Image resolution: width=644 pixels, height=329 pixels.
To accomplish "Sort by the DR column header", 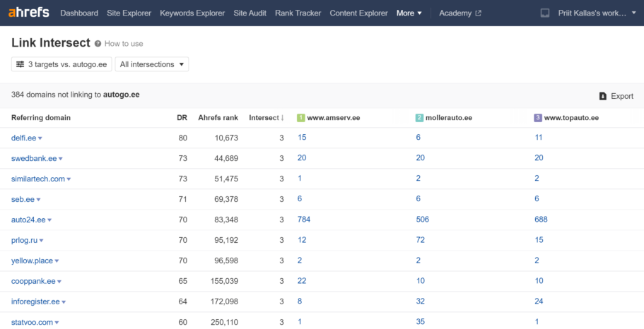I will 182,118.
